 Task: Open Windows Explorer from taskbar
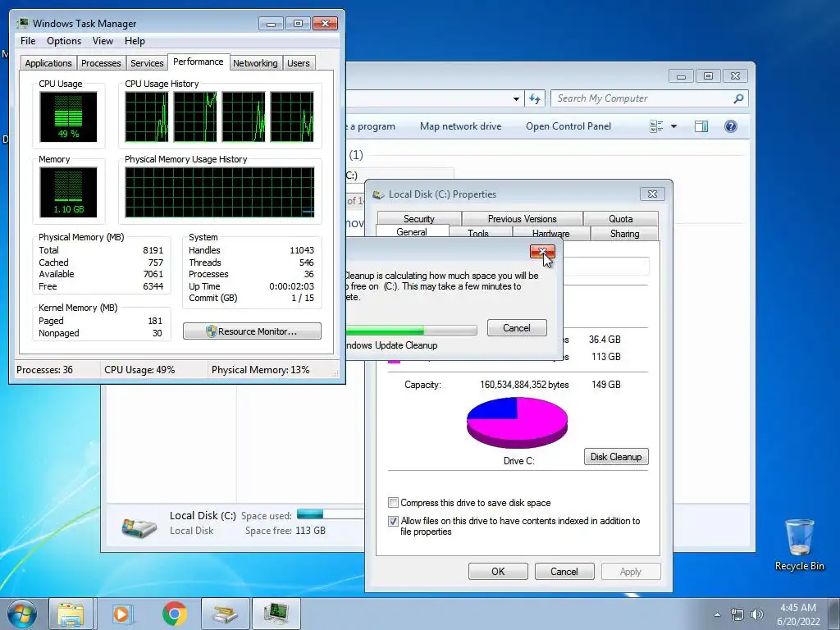point(71,614)
